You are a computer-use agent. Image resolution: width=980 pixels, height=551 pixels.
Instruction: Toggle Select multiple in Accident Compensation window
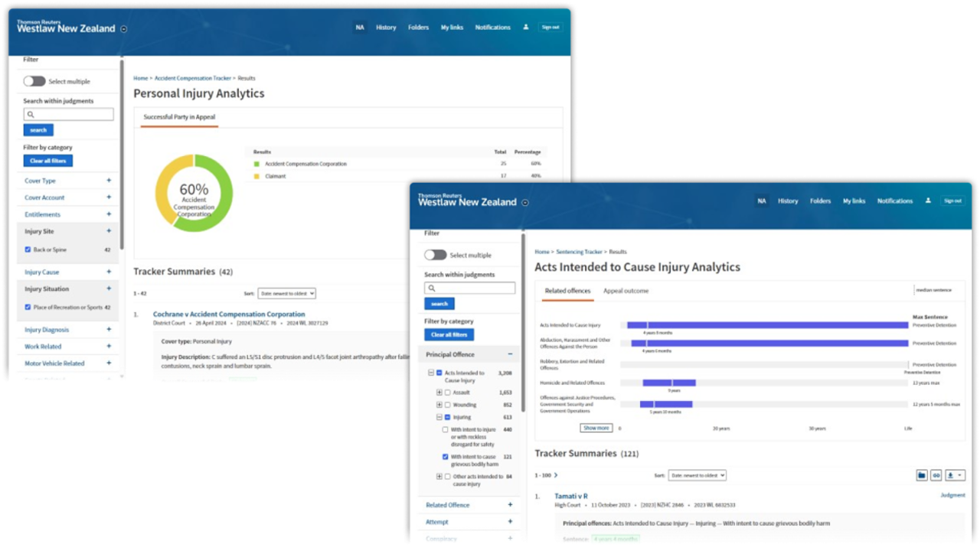[x=34, y=81]
